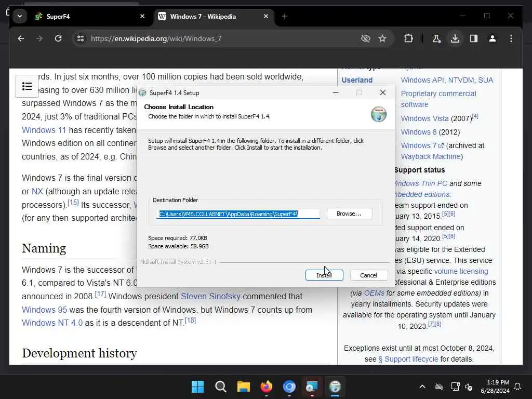Go forward in browser history
The image size is (532, 399).
[x=39, y=38]
